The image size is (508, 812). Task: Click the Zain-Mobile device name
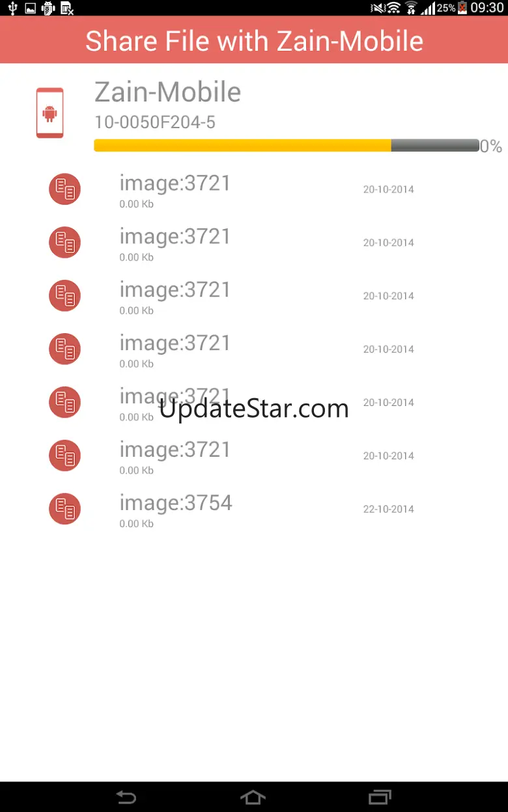(x=168, y=92)
